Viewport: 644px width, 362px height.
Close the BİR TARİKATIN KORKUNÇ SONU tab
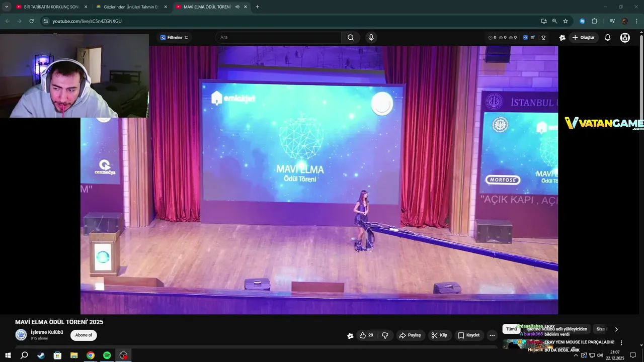(86, 7)
